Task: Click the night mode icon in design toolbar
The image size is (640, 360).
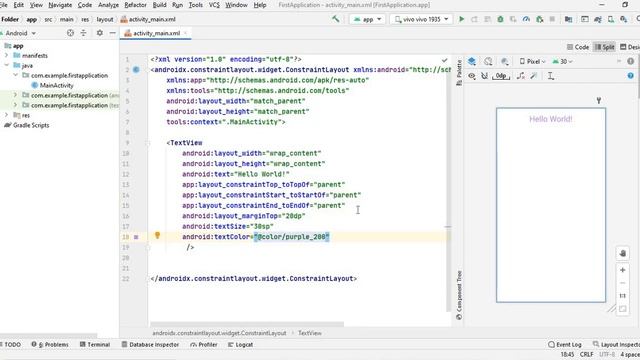Action: pyautogui.click(x=505, y=62)
